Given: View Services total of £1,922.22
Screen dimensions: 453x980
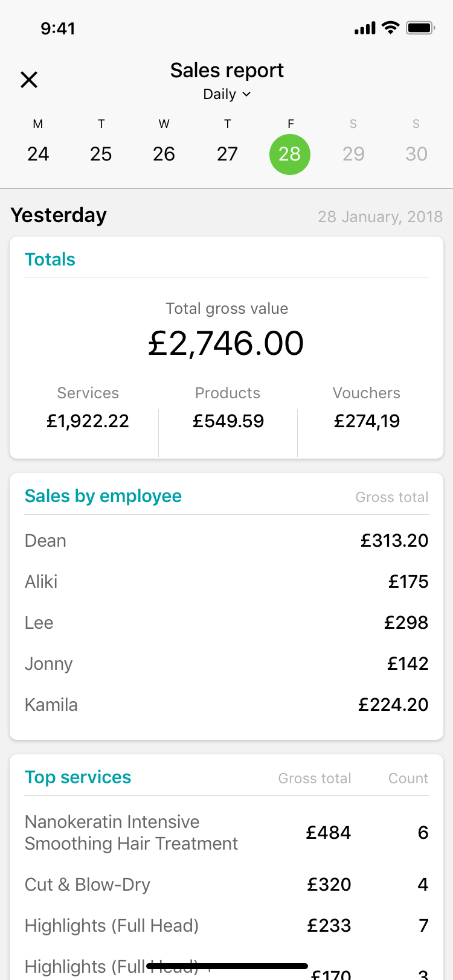Looking at the screenshot, I should point(88,421).
